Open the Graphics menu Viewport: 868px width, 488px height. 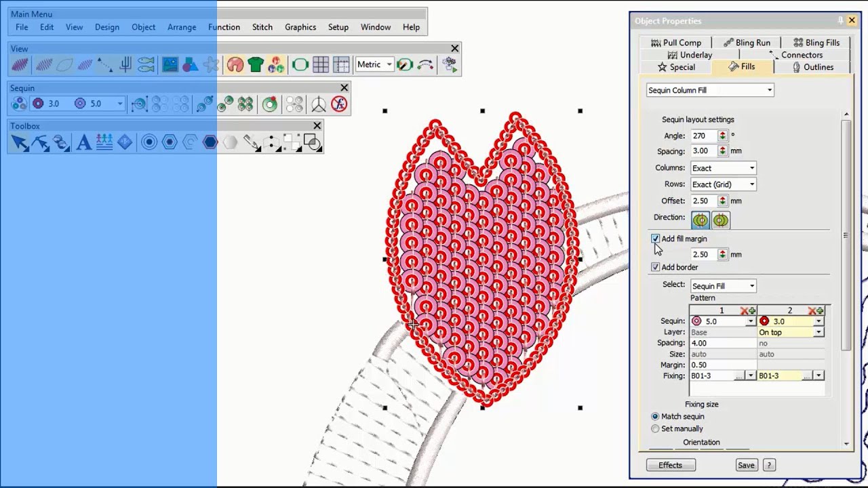point(300,27)
